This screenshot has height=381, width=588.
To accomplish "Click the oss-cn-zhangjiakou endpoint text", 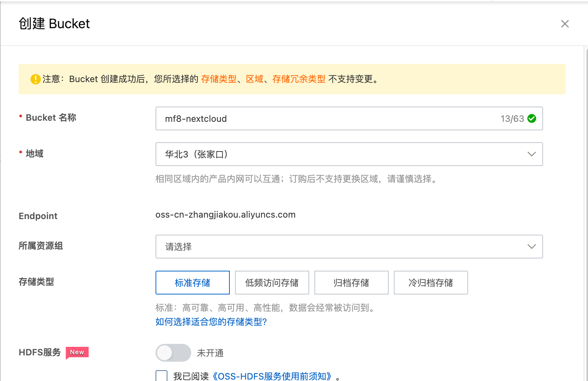I will (225, 215).
